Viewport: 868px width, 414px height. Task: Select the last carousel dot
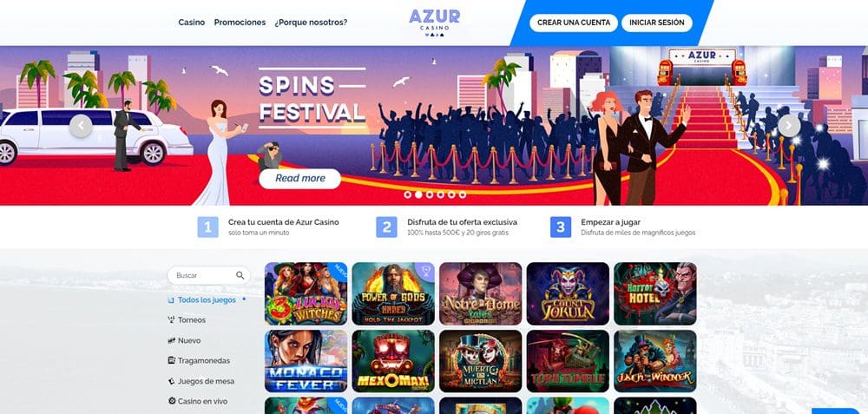coord(463,194)
